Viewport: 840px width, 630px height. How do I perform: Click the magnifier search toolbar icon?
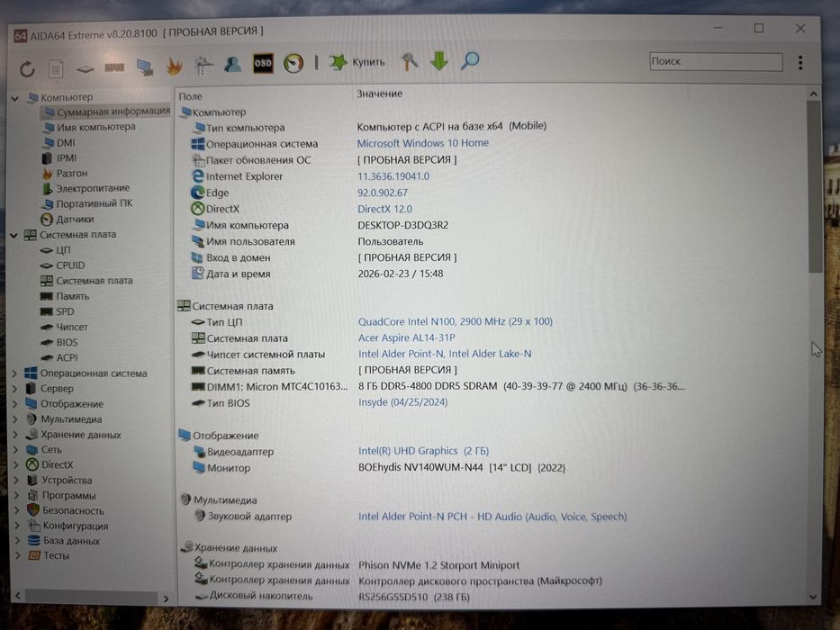pos(470,60)
